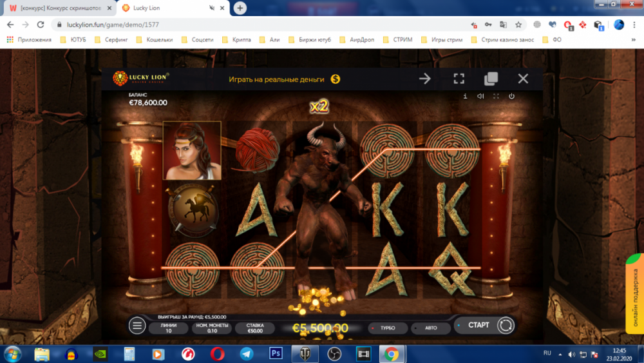Bookmark the page with the star icon

(x=518, y=25)
